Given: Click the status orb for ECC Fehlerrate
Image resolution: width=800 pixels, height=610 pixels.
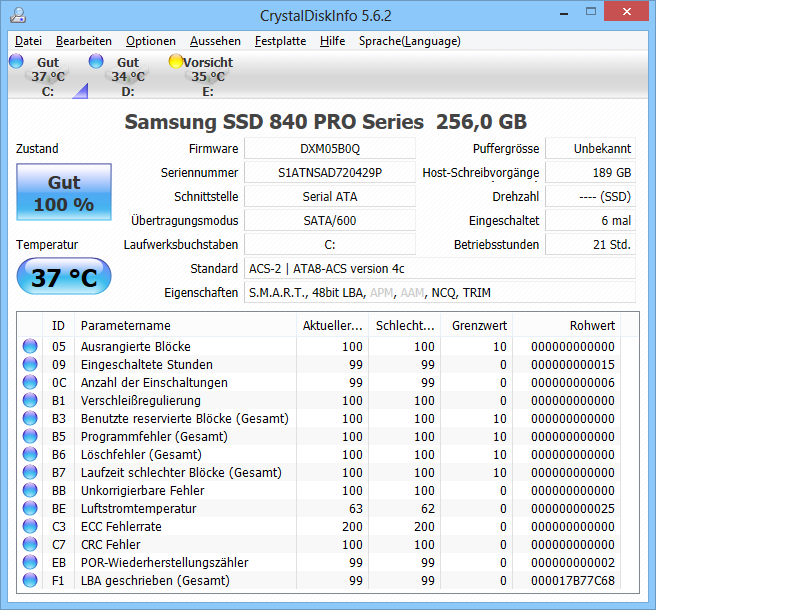Looking at the screenshot, I should (30, 526).
